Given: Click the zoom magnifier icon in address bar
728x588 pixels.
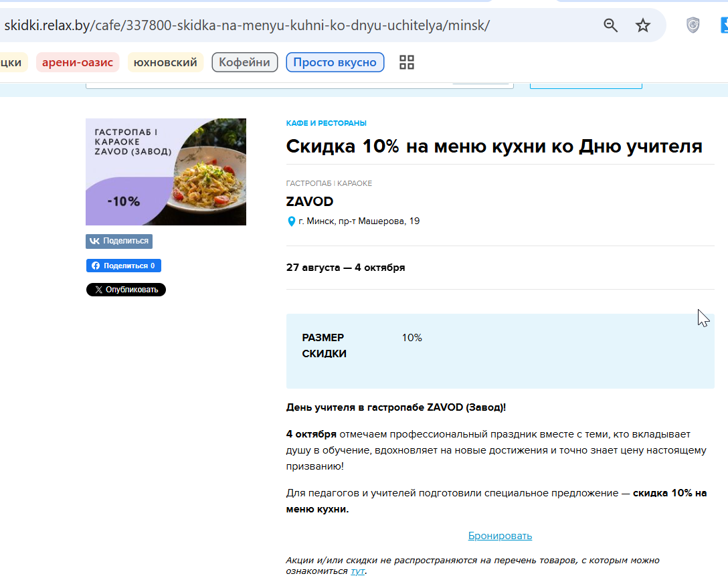Looking at the screenshot, I should tap(610, 25).
